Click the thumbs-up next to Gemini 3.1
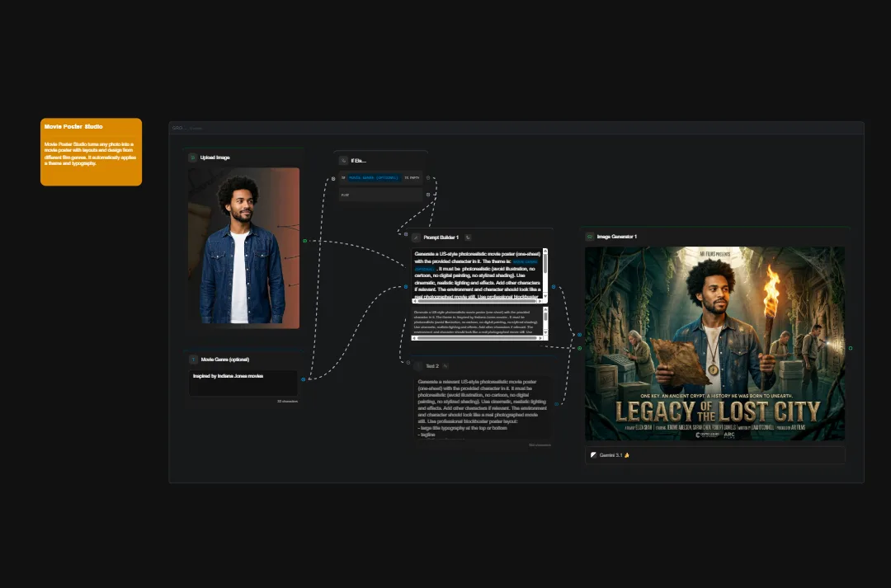The image size is (891, 588). [626, 455]
